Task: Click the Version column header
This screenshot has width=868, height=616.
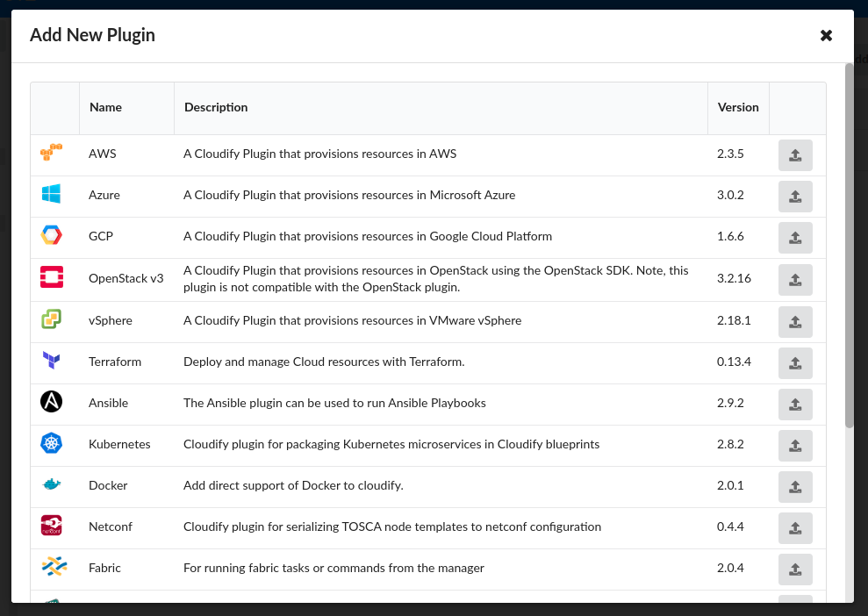Action: click(x=738, y=107)
